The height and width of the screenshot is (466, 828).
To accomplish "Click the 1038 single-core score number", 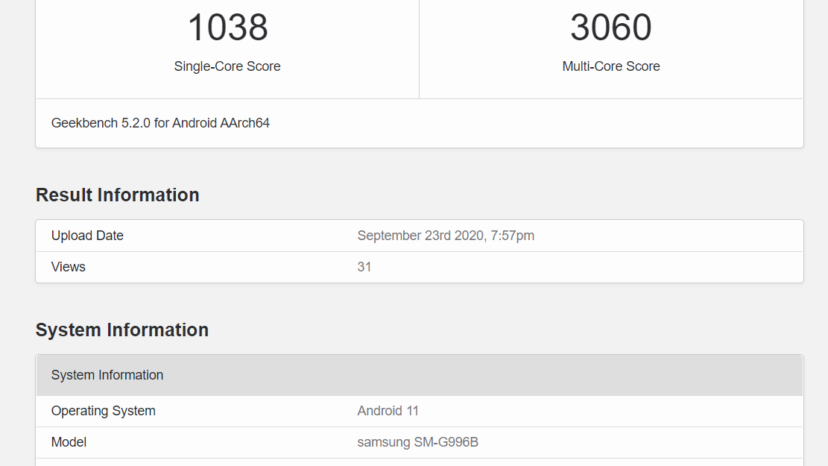I will (227, 28).
